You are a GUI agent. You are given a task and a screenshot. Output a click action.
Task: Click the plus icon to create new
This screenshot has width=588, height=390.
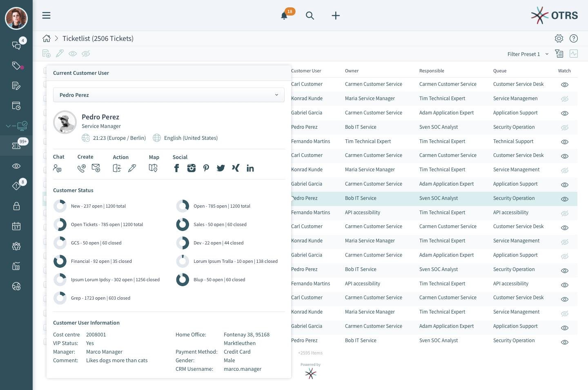336,16
